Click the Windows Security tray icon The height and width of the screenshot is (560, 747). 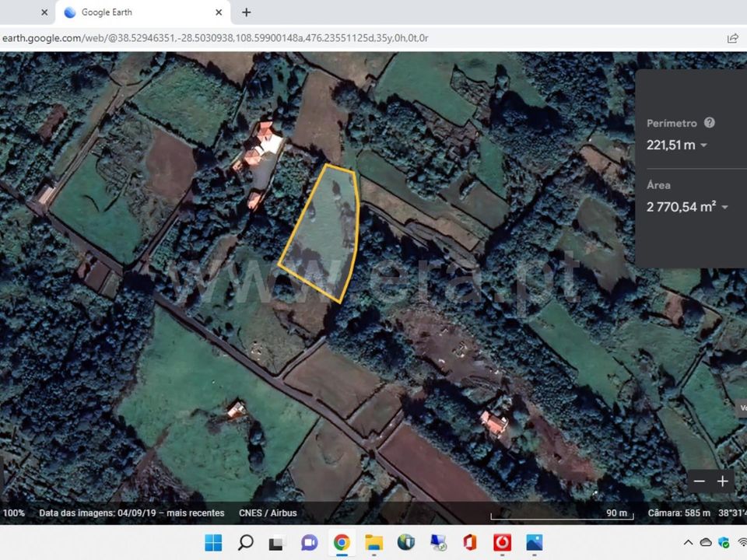click(724, 542)
